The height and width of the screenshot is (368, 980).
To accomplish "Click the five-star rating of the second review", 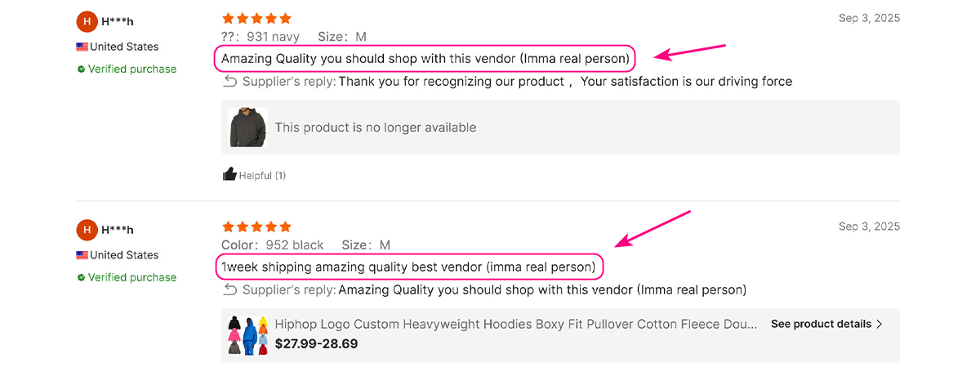I will click(256, 227).
